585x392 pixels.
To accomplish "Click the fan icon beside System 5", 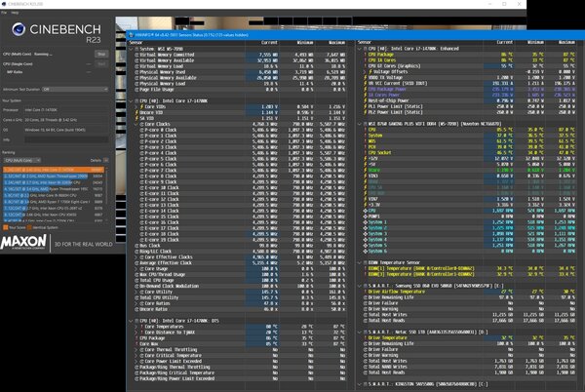I will tap(366, 246).
